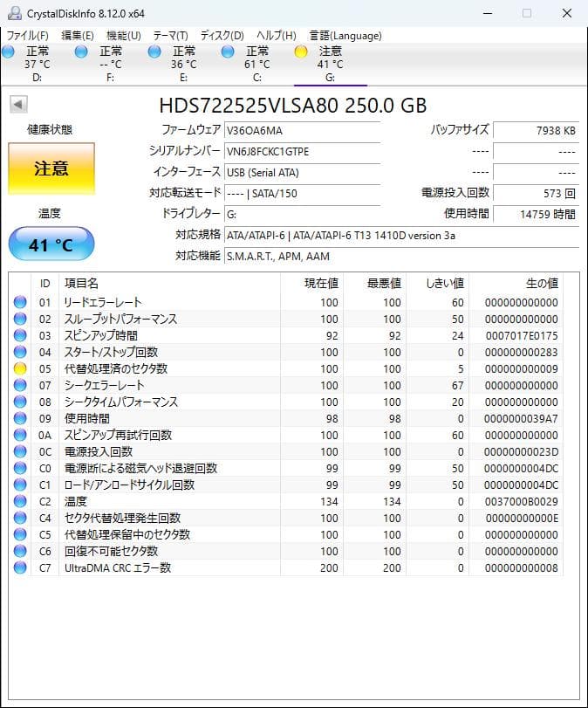Viewport: 588px width, 708px height.
Task: Select the 回復不可能セクタ数 row name
Action: pos(111,551)
